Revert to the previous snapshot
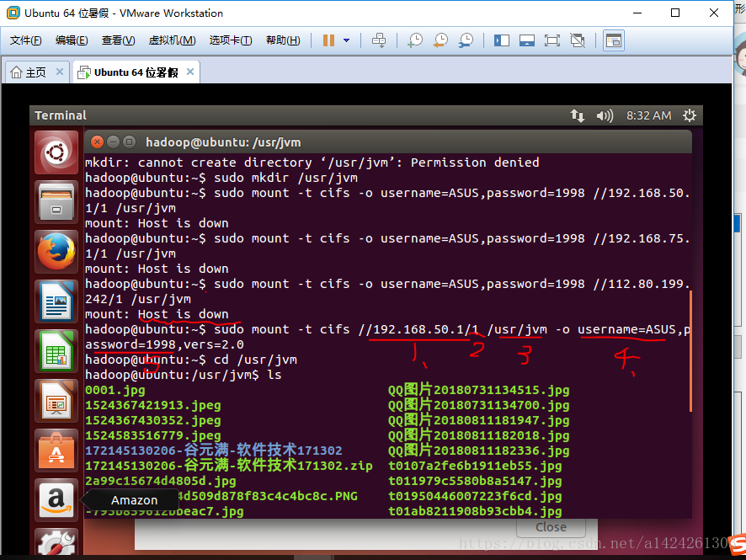Screen dimensions: 746x560 tap(440, 40)
